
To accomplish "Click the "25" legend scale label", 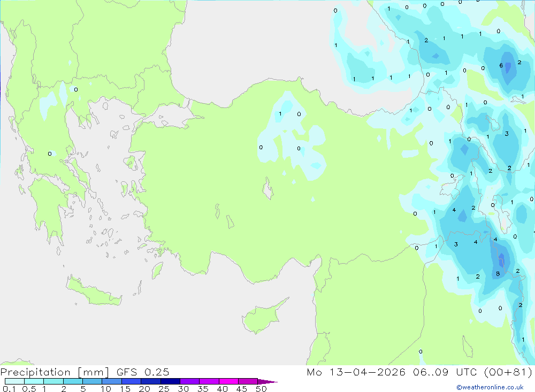I will point(164,389).
